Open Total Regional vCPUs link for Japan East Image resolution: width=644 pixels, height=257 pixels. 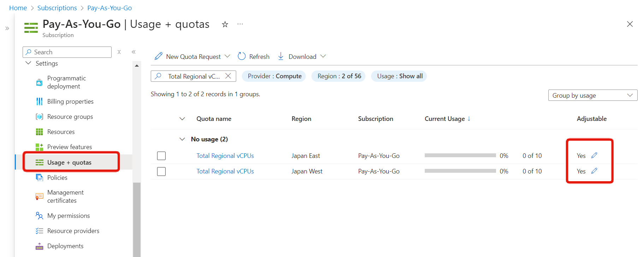click(225, 156)
